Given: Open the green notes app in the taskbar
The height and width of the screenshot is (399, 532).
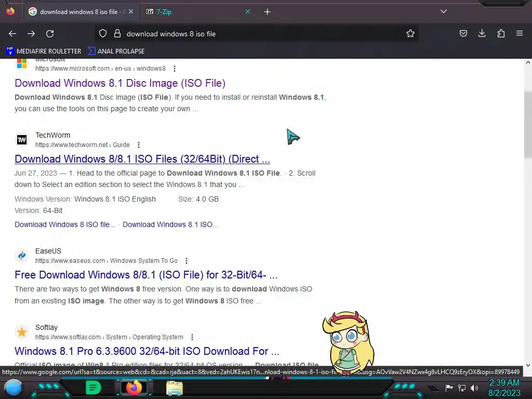Looking at the screenshot, I should pyautogui.click(x=94, y=388).
